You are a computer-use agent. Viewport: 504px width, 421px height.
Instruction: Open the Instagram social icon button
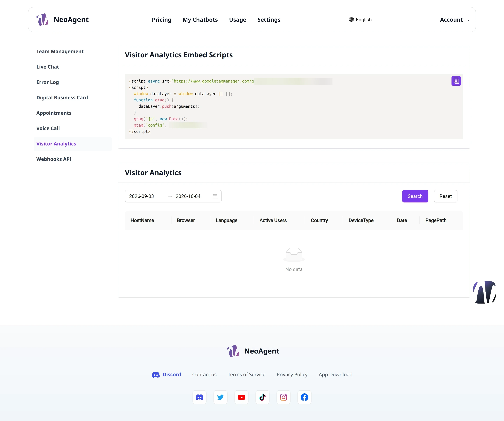tap(283, 397)
